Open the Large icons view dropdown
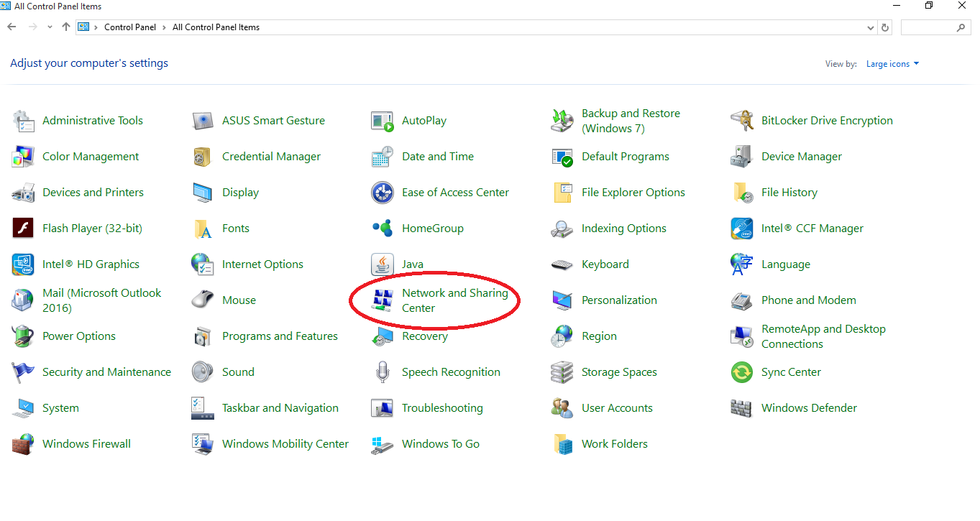This screenshot has height=521, width=980. (893, 64)
